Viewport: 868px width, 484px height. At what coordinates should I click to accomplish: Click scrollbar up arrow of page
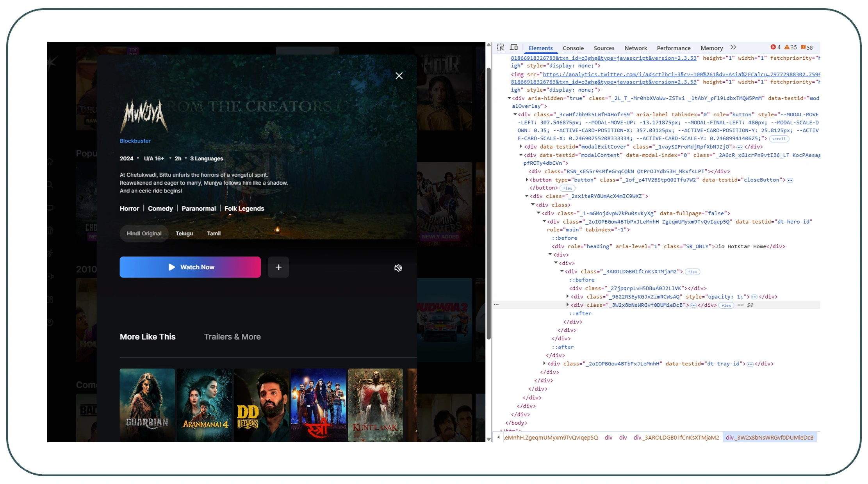click(x=488, y=45)
